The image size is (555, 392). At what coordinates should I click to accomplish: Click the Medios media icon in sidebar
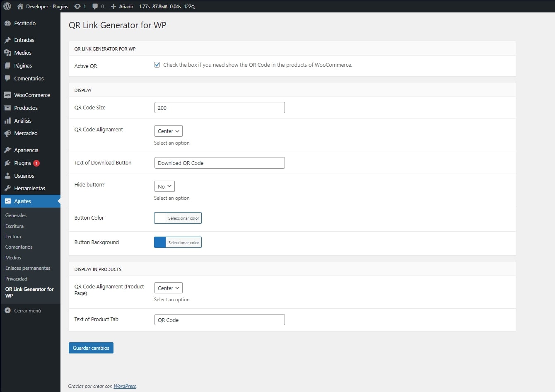coord(7,53)
